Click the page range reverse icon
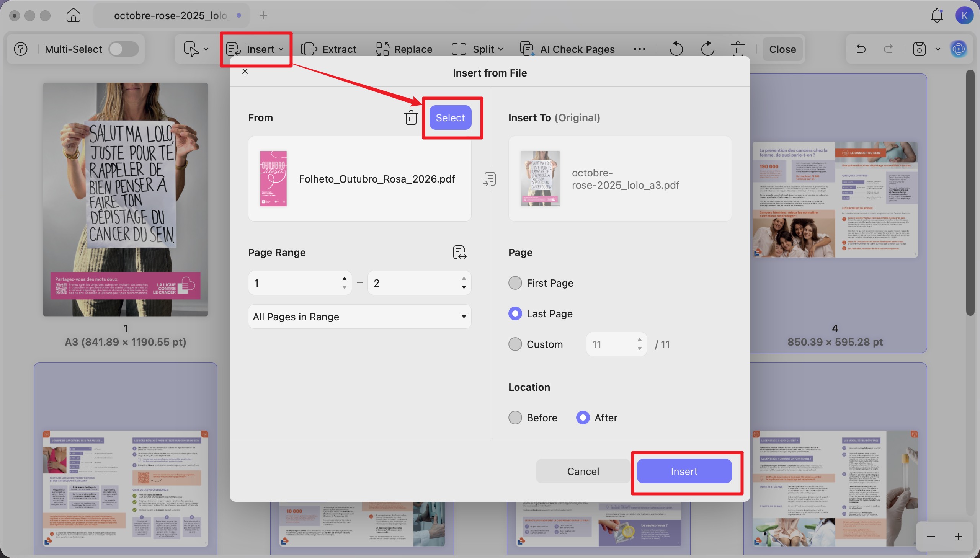 click(x=459, y=253)
